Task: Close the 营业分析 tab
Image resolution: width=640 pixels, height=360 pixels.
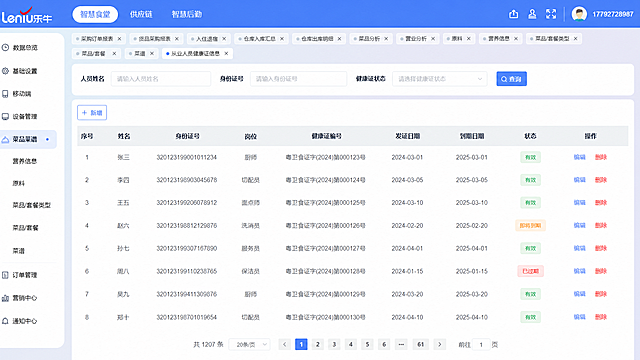Action: (x=433, y=39)
